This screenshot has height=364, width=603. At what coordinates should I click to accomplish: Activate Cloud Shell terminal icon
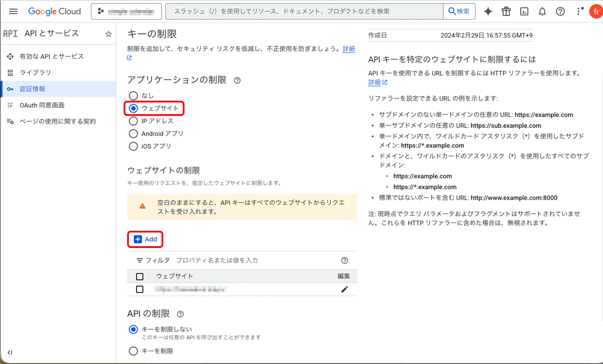(524, 11)
